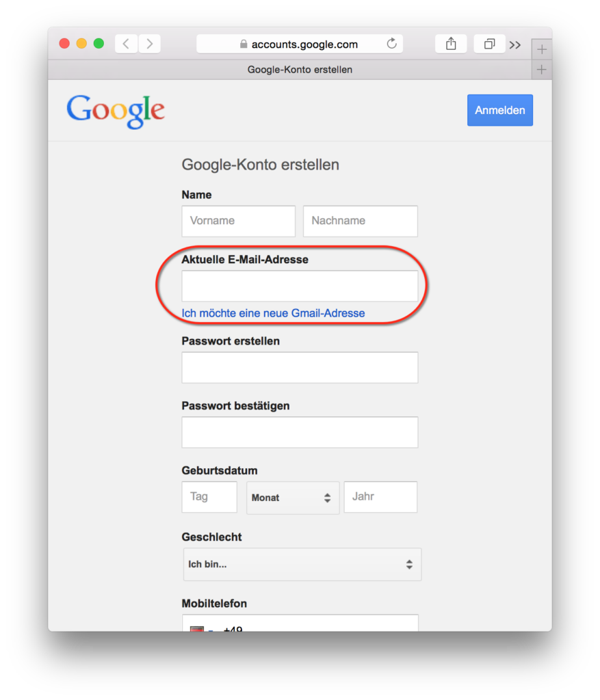
Task: Click 'Ich möchte eine neue Gmail-Adresse' link
Action: pos(273,313)
